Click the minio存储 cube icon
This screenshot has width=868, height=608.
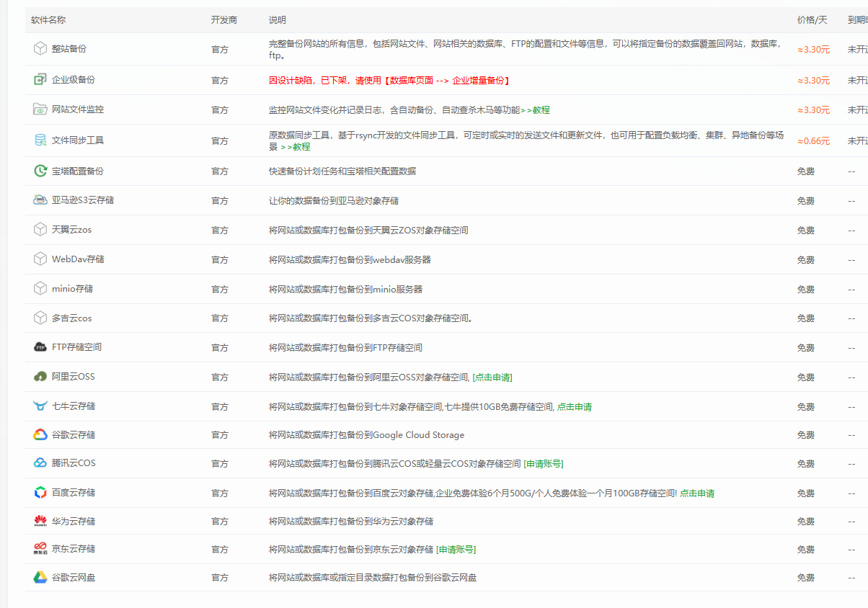click(40, 288)
